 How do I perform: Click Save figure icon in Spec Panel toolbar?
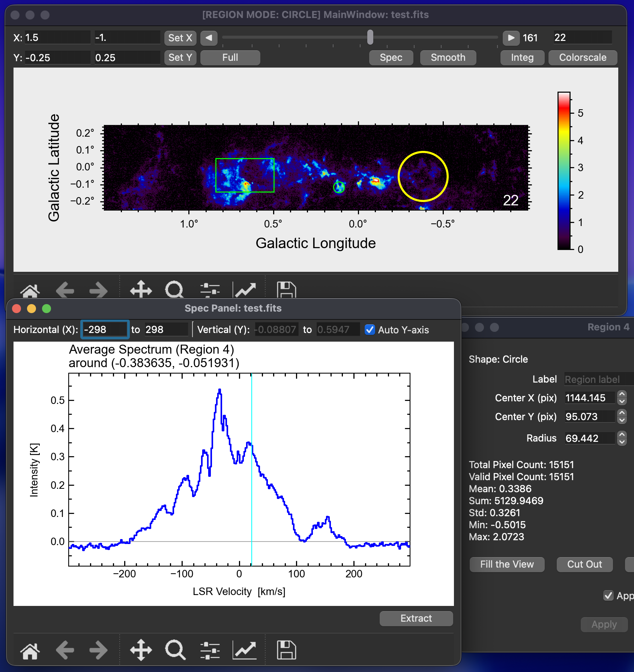(x=286, y=651)
